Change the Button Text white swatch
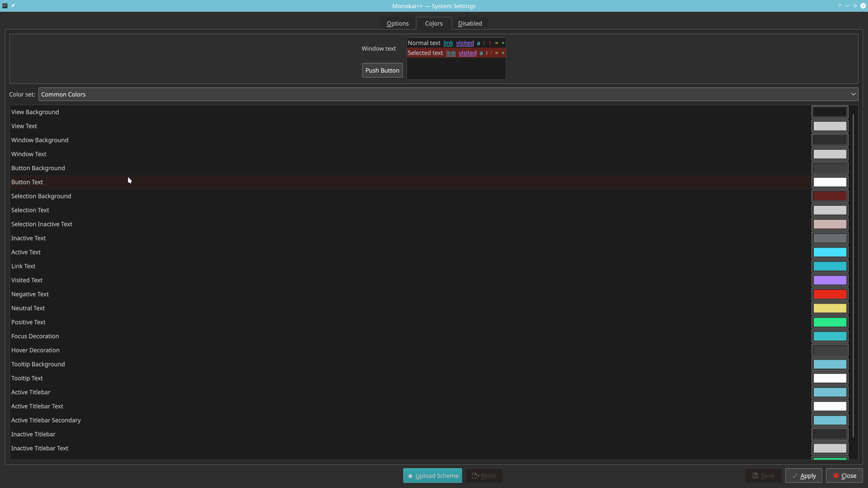 coord(830,182)
